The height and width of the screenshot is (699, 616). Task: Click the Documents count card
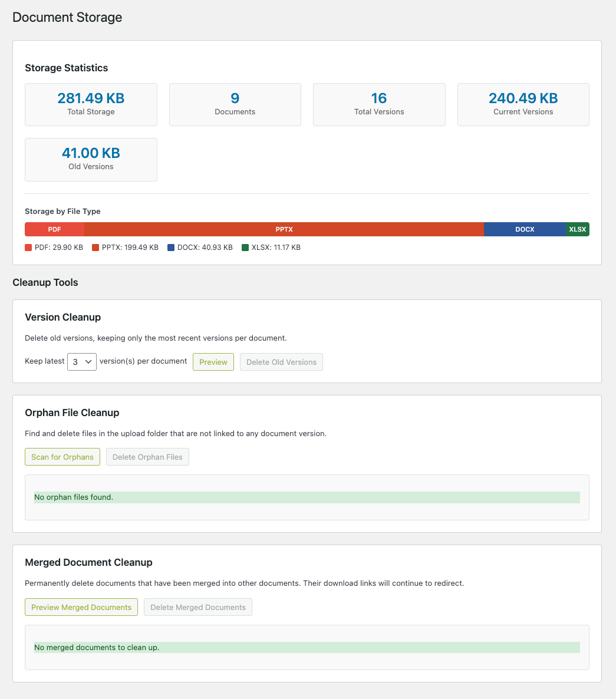235,104
